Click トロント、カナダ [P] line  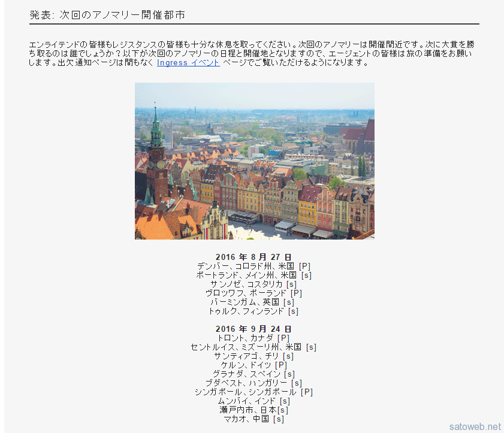coord(253,338)
